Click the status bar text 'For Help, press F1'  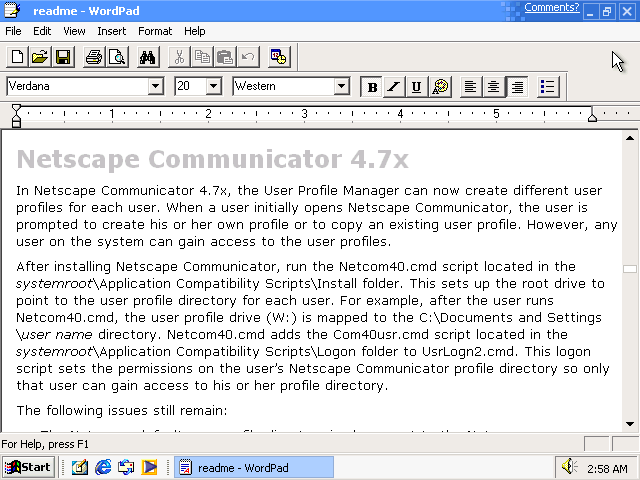(x=45, y=444)
